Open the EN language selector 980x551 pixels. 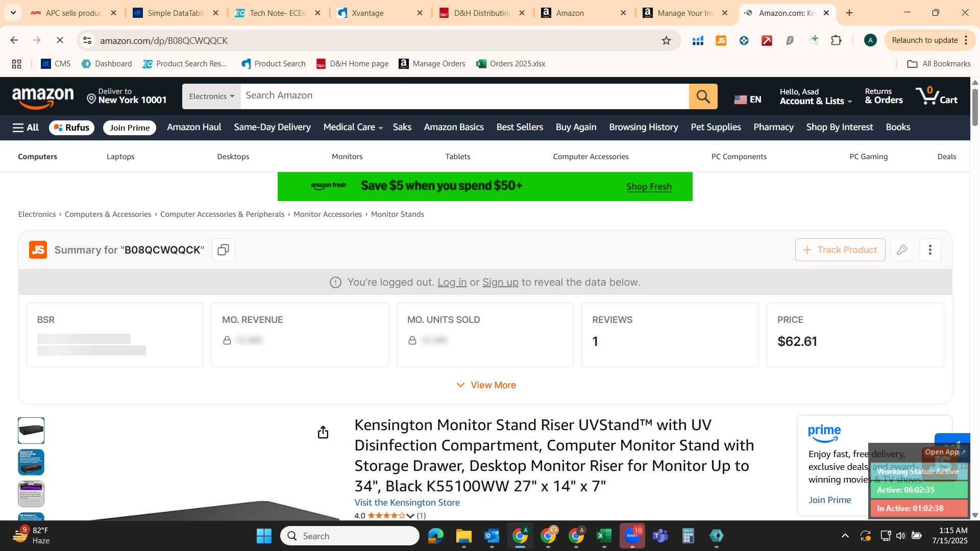tap(747, 99)
